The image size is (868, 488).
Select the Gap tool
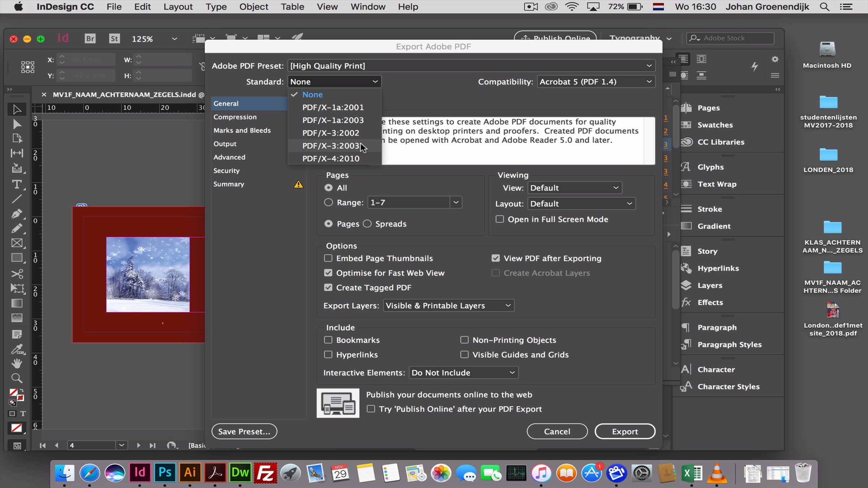(x=17, y=153)
